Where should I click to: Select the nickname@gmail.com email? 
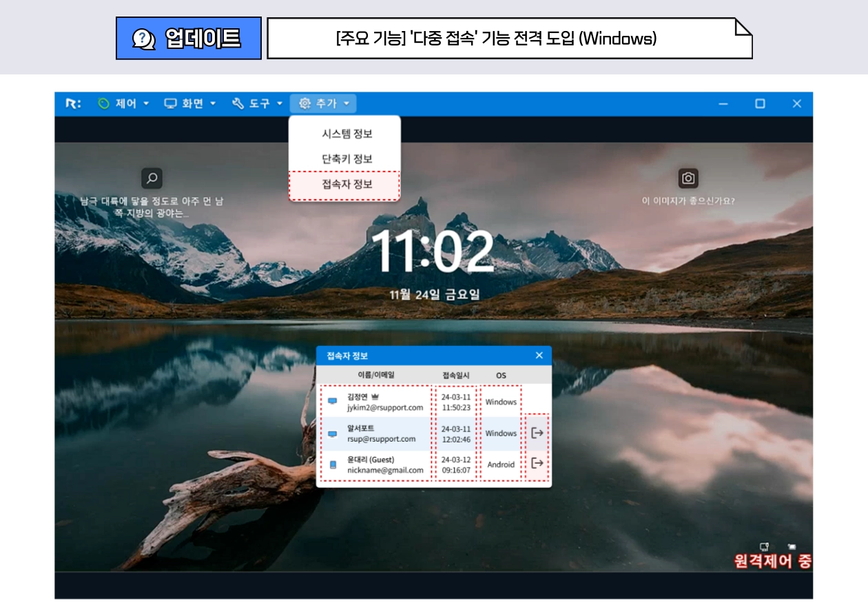tap(385, 470)
